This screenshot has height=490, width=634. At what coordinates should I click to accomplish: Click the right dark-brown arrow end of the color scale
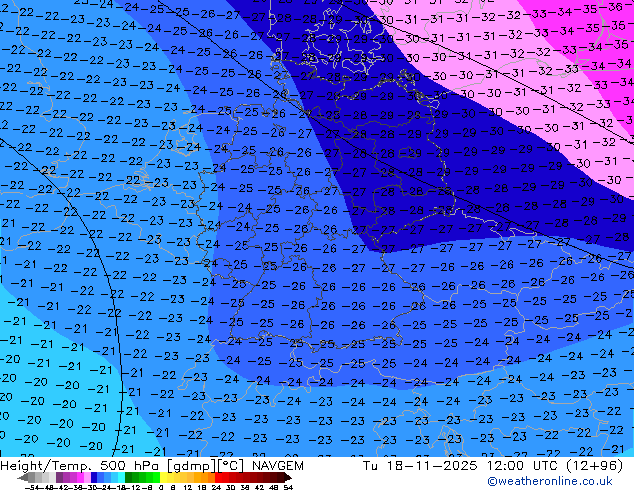click(287, 477)
